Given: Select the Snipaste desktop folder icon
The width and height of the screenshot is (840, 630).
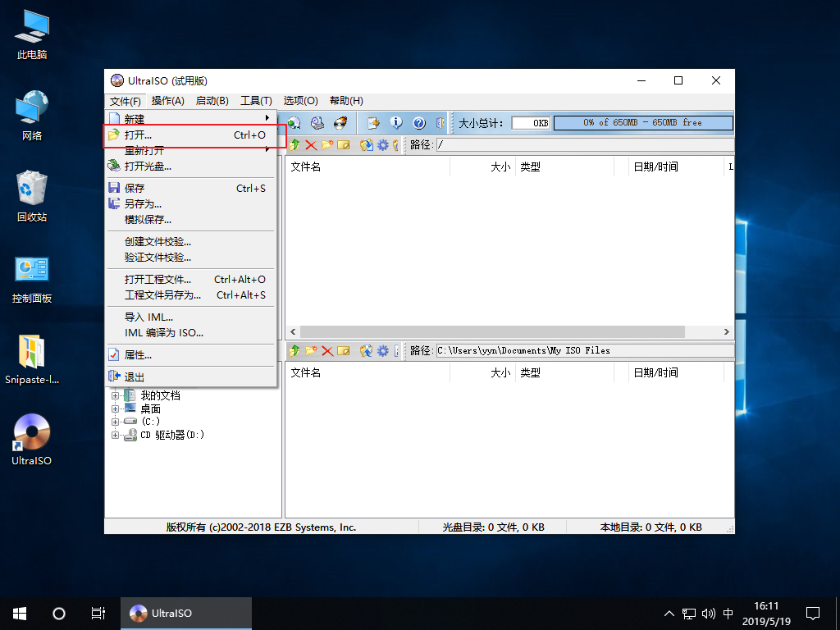Looking at the screenshot, I should [x=32, y=359].
